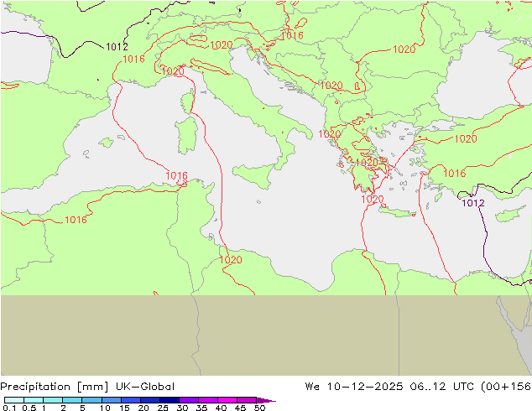532x411 pixels.
Task: Click the 1020 label over central Greece
Action: (x=367, y=163)
